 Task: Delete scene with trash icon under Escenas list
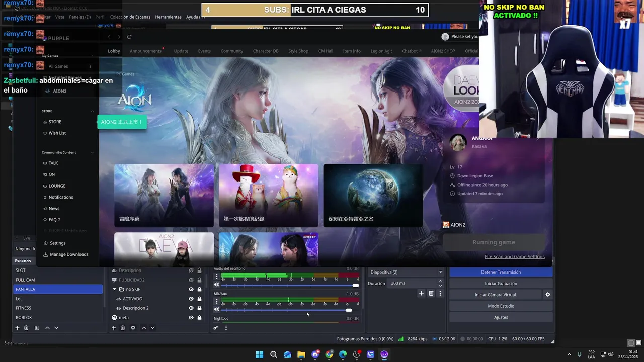point(26,328)
